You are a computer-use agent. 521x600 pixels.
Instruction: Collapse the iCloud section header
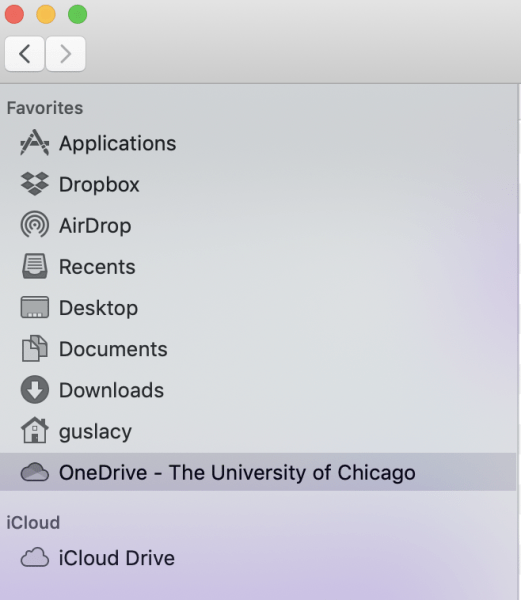33,523
